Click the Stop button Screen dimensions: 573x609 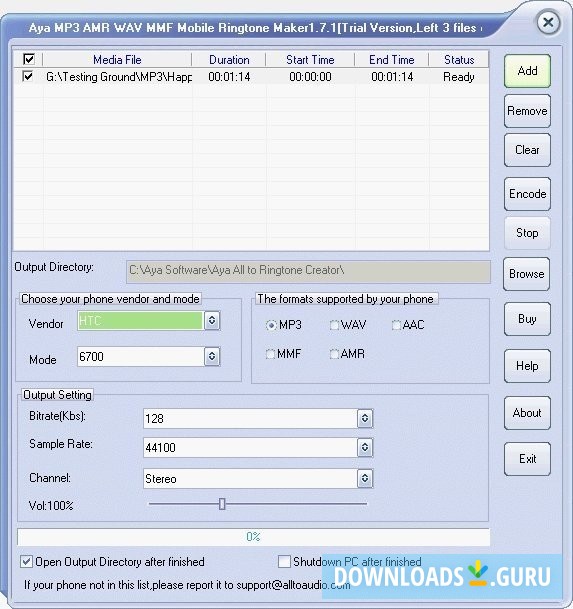click(527, 233)
